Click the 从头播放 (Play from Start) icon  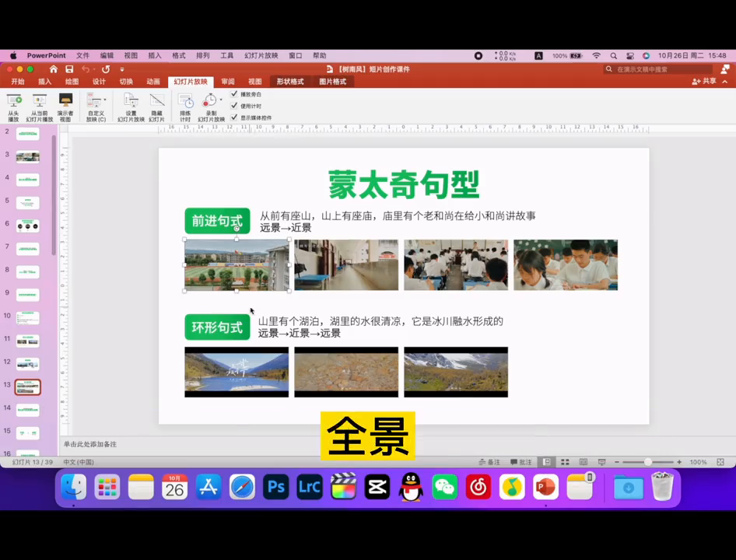click(13, 101)
